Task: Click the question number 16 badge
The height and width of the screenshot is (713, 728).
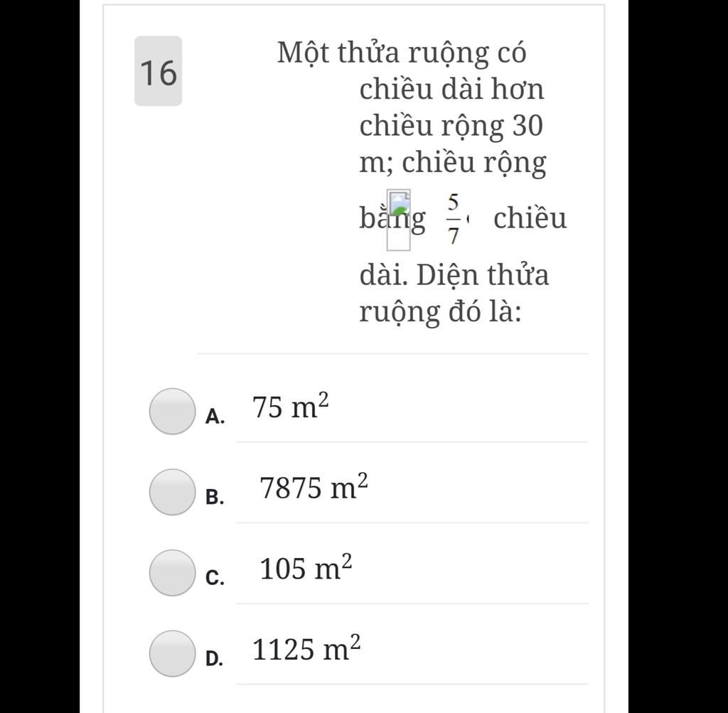Action: [x=159, y=71]
